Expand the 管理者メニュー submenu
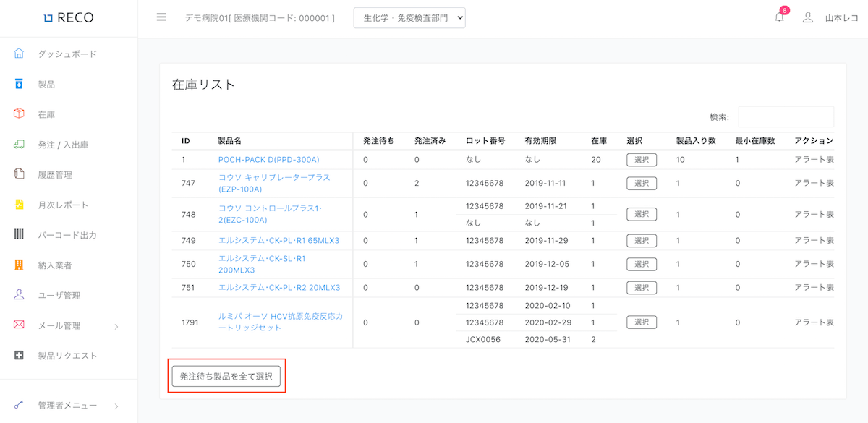 (116, 406)
